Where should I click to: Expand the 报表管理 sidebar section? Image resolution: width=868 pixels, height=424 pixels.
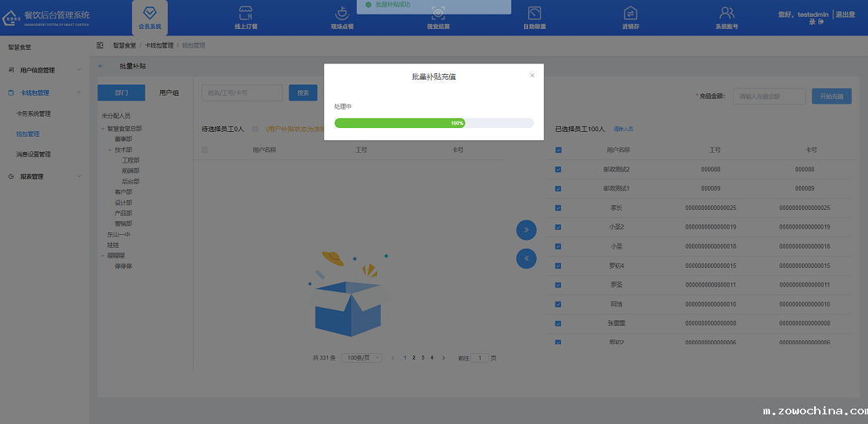[44, 176]
